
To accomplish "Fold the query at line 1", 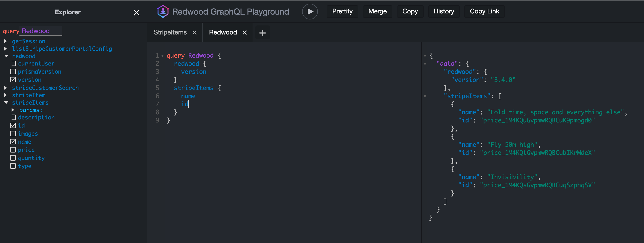I will coord(163,56).
